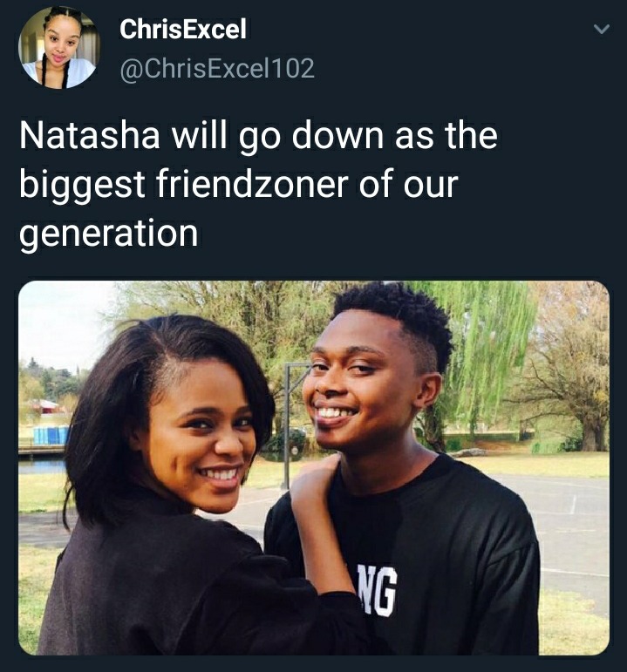Tap the man's curly hair top
The width and height of the screenshot is (627, 672).
pos(392,309)
